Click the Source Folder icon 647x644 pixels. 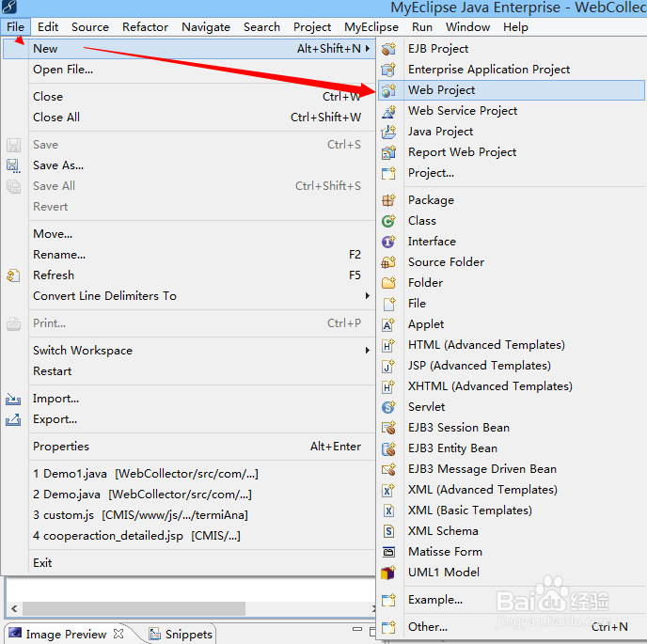coord(388,262)
